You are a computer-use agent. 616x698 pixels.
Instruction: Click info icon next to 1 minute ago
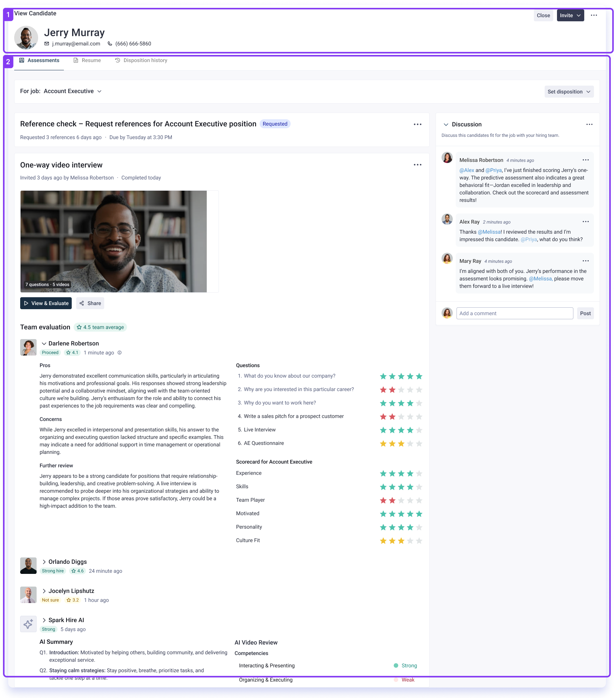[120, 353]
